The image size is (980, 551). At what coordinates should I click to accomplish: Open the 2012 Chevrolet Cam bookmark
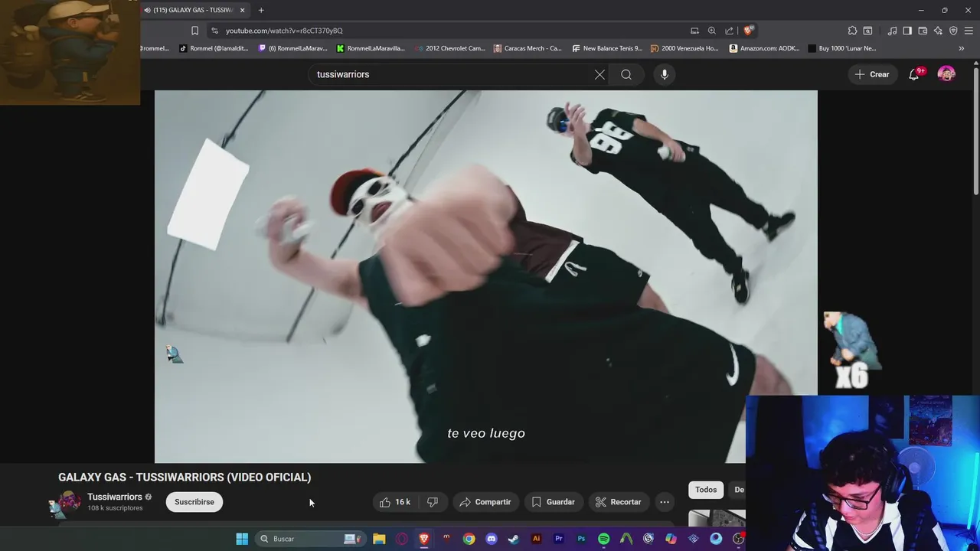pyautogui.click(x=450, y=48)
